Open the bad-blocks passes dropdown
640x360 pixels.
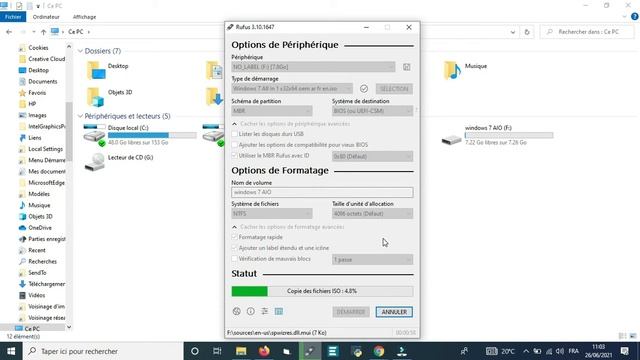[x=372, y=260]
